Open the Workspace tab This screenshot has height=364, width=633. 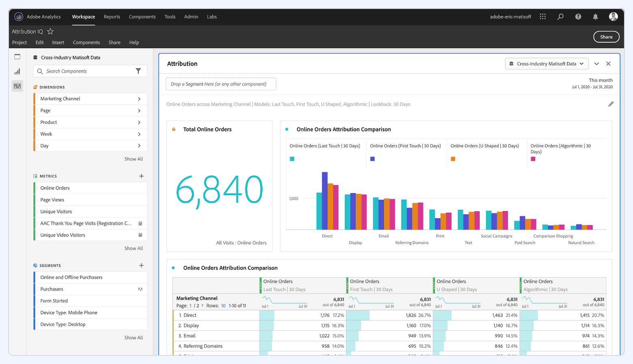coord(84,17)
